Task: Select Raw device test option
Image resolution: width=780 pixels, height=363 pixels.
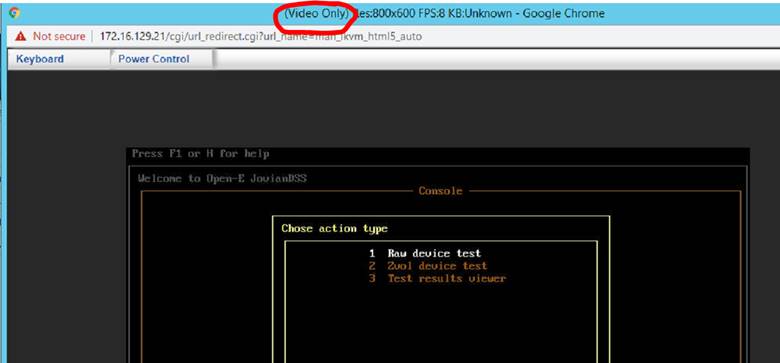Action: pos(425,254)
